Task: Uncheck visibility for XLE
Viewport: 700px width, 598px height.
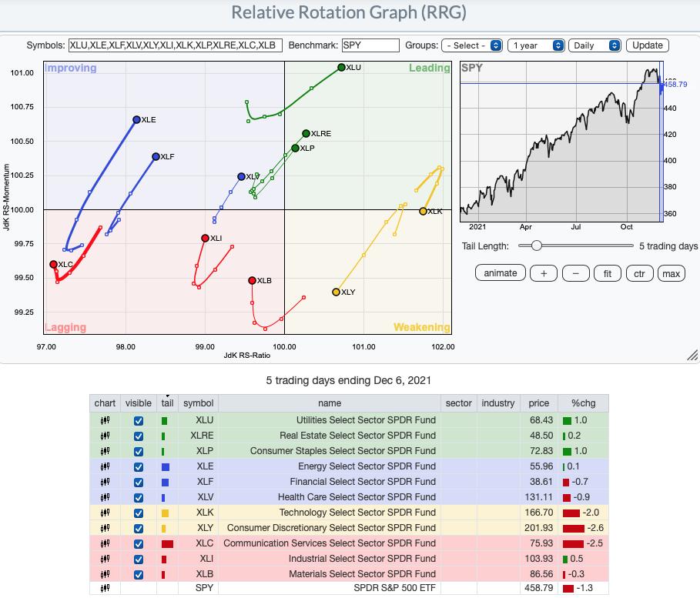Action: point(139,467)
